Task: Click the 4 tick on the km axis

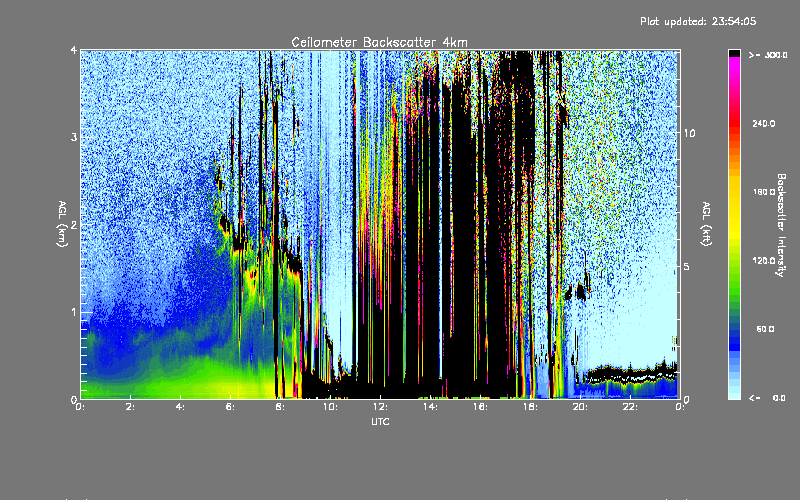Action: (x=74, y=50)
